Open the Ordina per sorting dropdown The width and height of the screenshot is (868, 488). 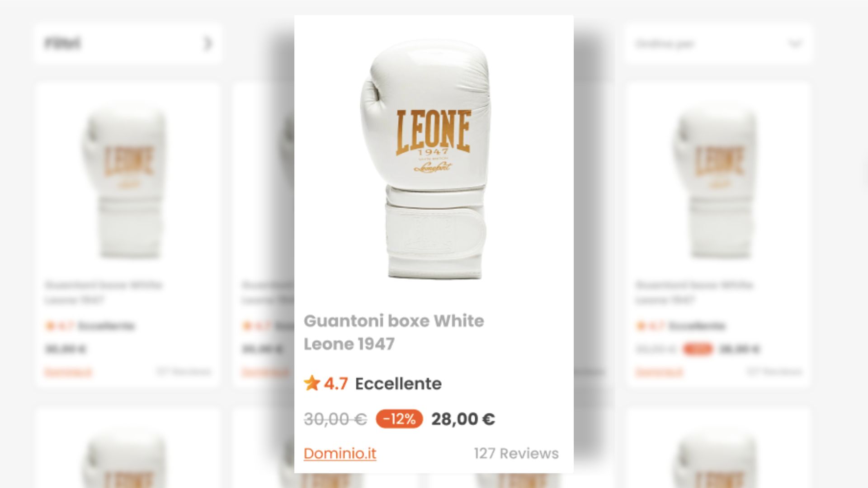click(x=719, y=44)
